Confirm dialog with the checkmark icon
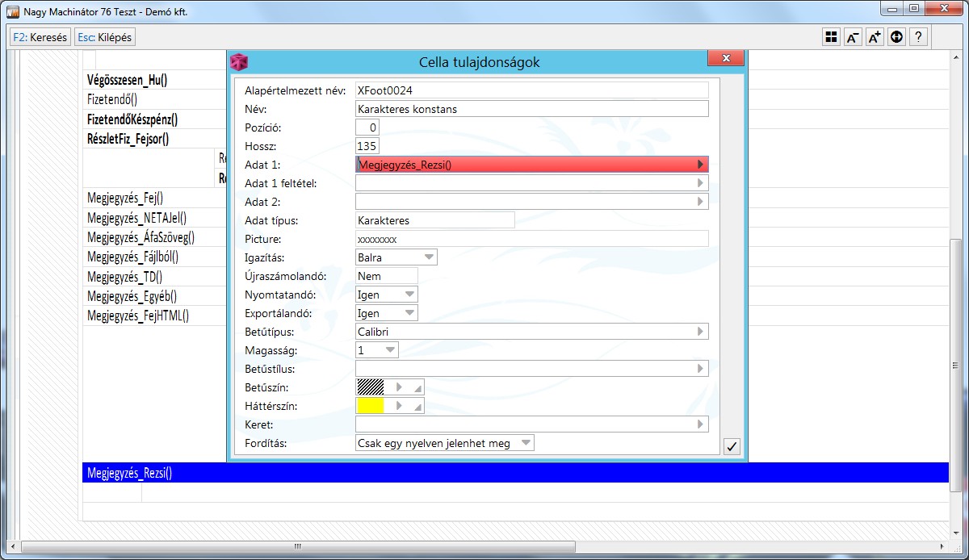The image size is (969, 560). [732, 446]
